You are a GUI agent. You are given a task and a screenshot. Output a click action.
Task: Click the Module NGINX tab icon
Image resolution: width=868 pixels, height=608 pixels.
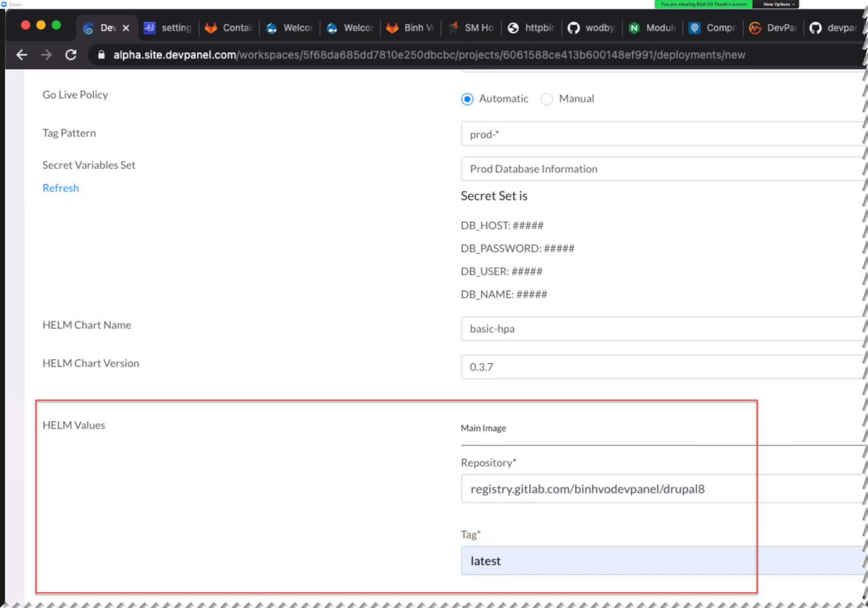[634, 28]
